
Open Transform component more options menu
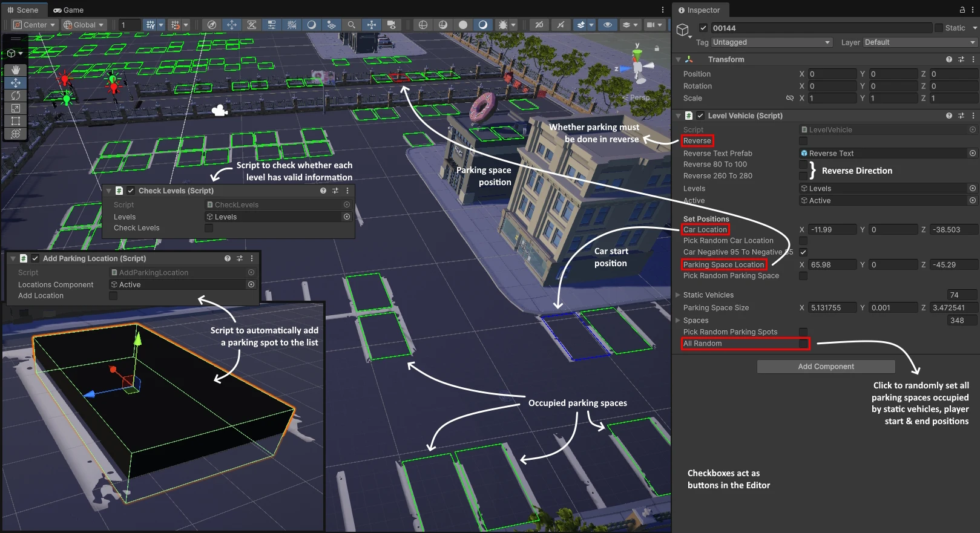click(x=973, y=59)
